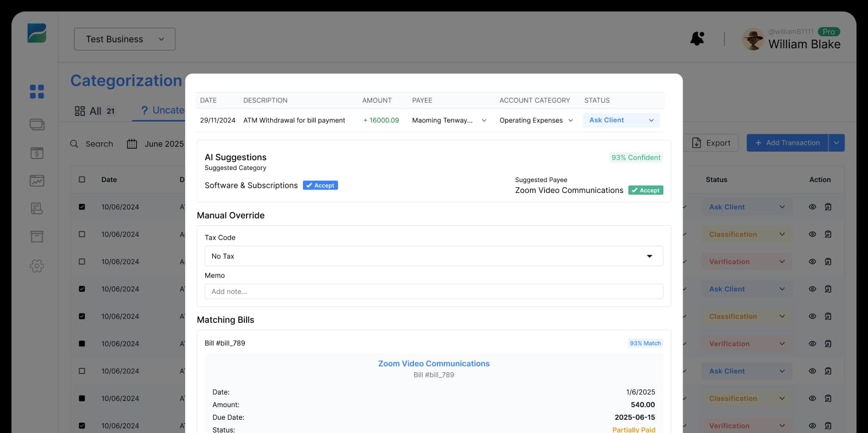Viewport: 868px width, 433px height.
Task: Type a note in the Memo field
Action: tap(434, 291)
